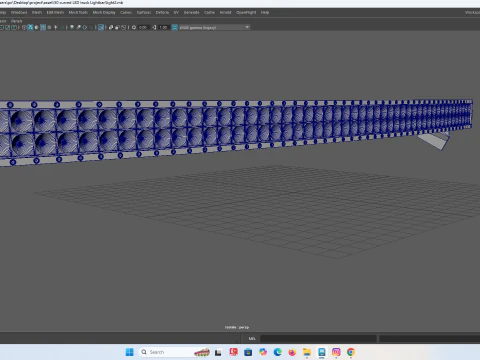Viewport: 480px width, 360px height.
Task: Click the MEL command line language button
Action: [252, 339]
